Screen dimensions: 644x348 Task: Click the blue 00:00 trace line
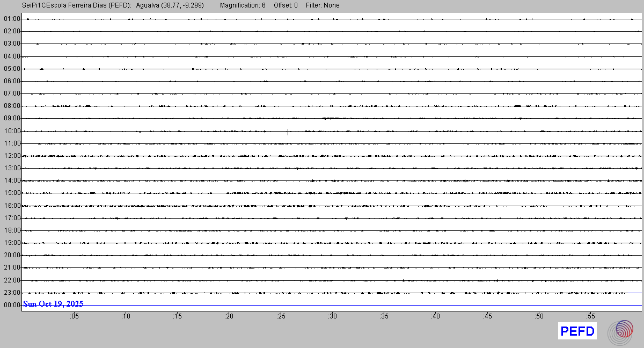376,305
